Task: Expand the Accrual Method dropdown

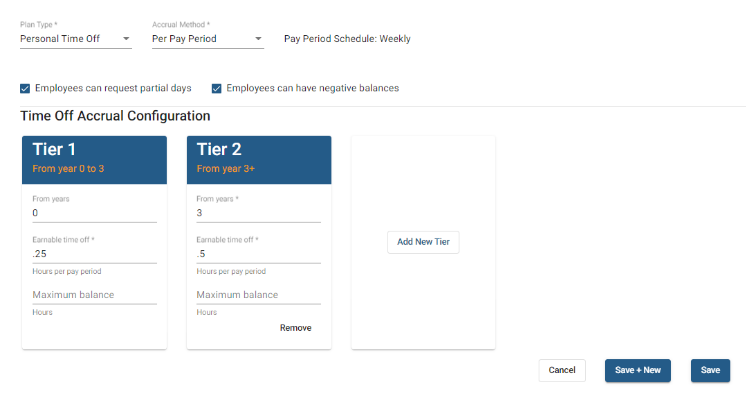Action: click(200, 39)
